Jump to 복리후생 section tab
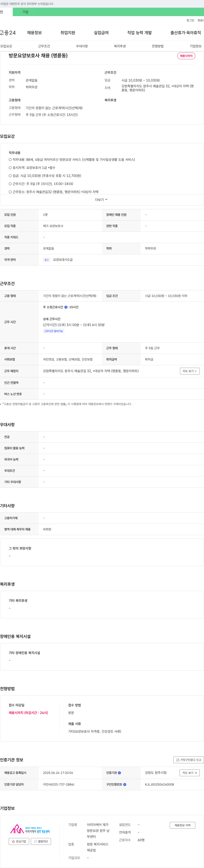 (x=120, y=46)
